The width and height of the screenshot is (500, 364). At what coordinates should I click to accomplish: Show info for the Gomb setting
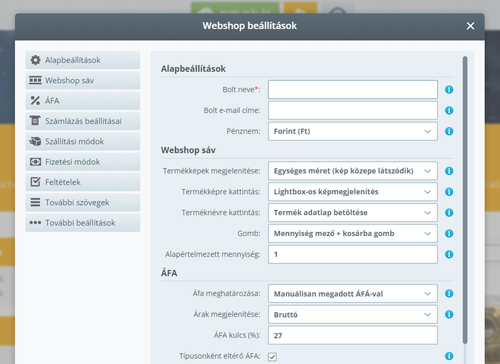[449, 233]
